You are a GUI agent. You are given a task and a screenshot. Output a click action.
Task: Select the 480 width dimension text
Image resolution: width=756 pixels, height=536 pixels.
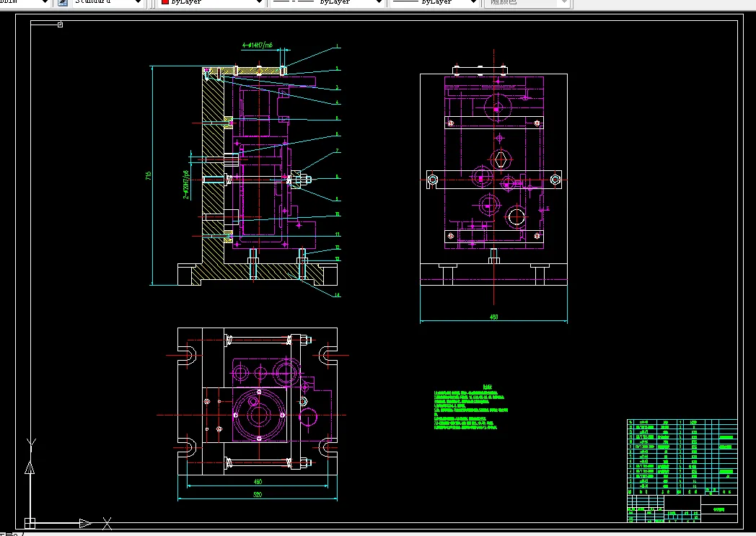pyautogui.click(x=493, y=317)
